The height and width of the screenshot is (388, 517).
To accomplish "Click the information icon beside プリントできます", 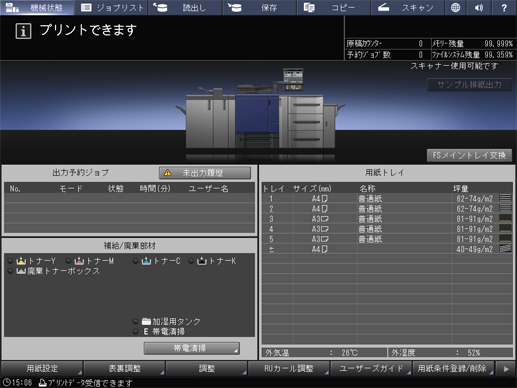I will pyautogui.click(x=23, y=31).
